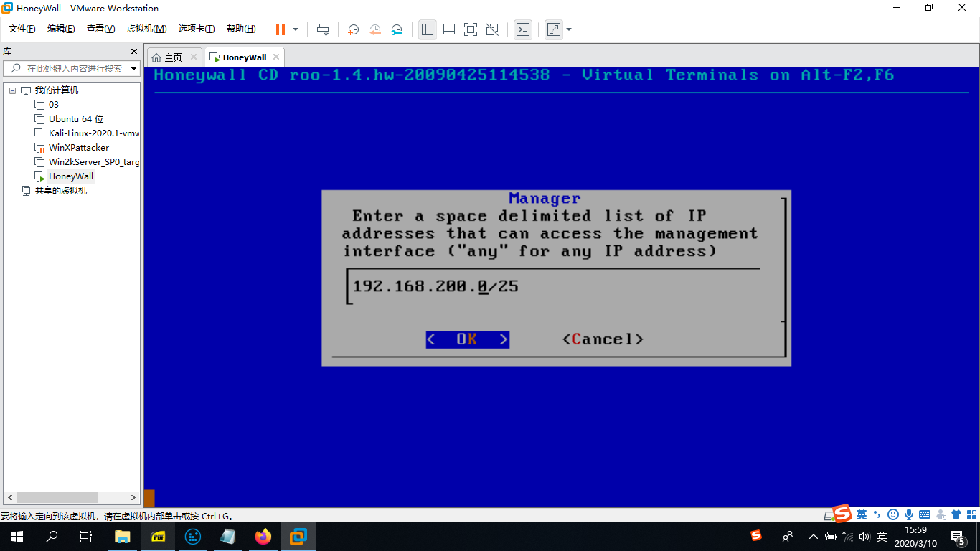
Task: Open the power options dropdown beside pause
Action: pos(295,29)
